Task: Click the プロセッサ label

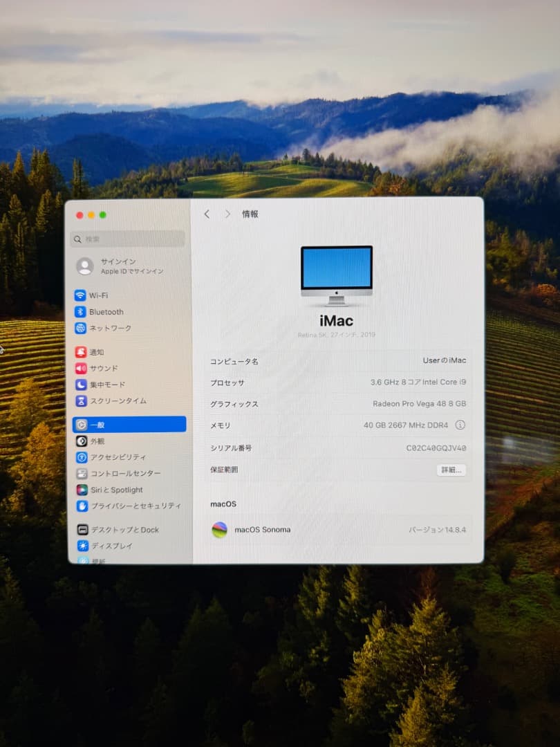Action: coord(227,383)
